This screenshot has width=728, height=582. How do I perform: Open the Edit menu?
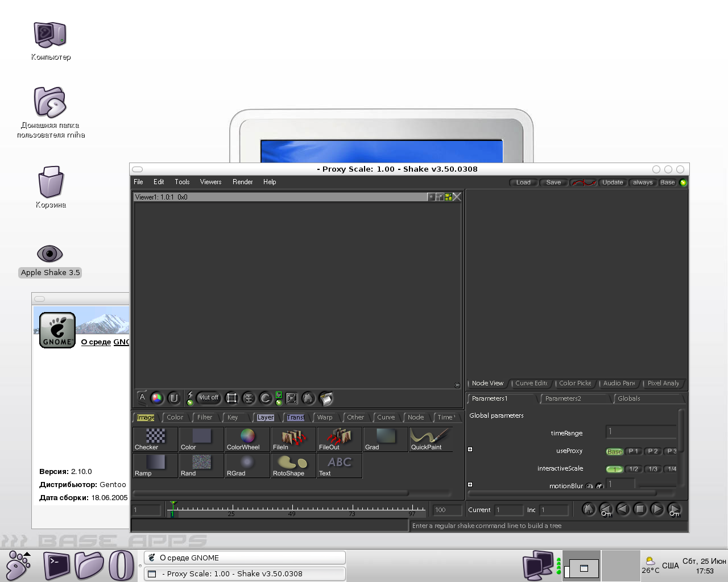click(159, 182)
